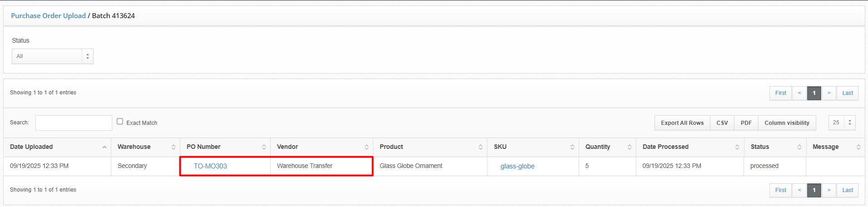Click the processed status cell

click(775, 166)
